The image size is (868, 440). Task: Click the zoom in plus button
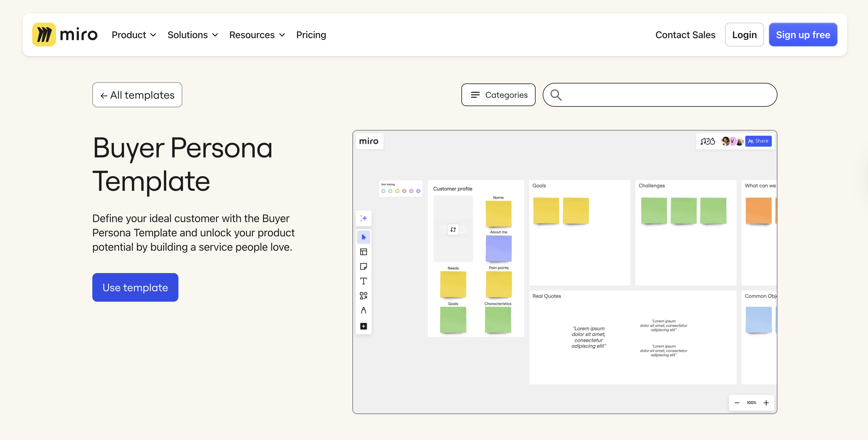pos(766,403)
